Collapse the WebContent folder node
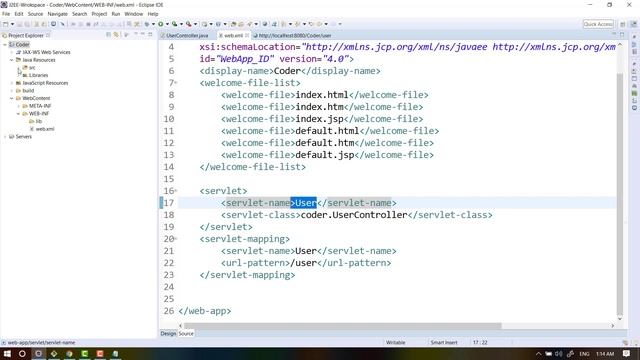 (12, 98)
